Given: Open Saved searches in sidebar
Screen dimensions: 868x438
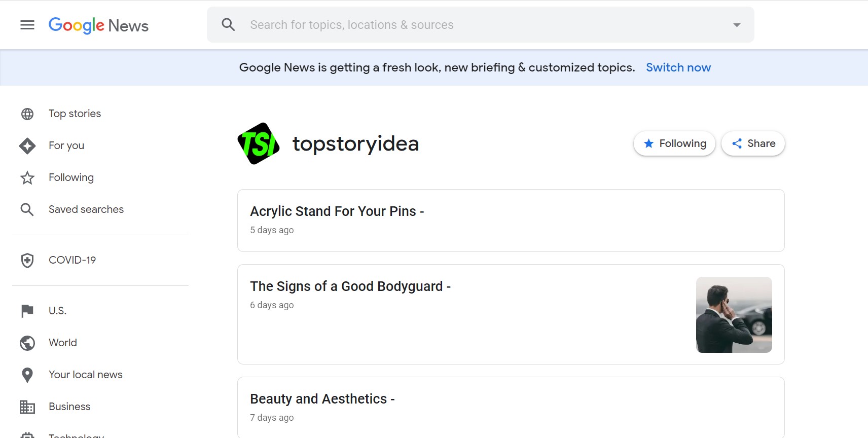Looking at the screenshot, I should pos(86,209).
